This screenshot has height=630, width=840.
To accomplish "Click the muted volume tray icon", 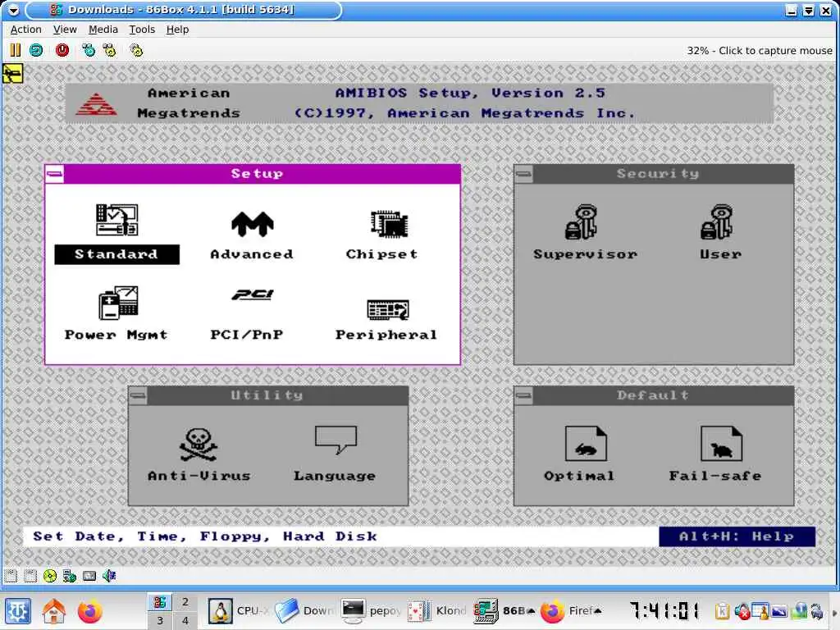I will pos(742,611).
